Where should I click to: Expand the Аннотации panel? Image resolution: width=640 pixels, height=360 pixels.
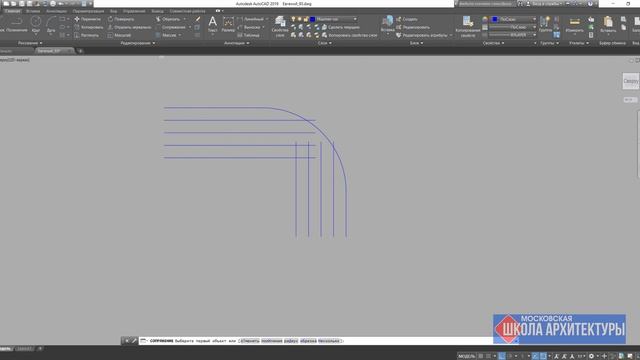point(237,43)
